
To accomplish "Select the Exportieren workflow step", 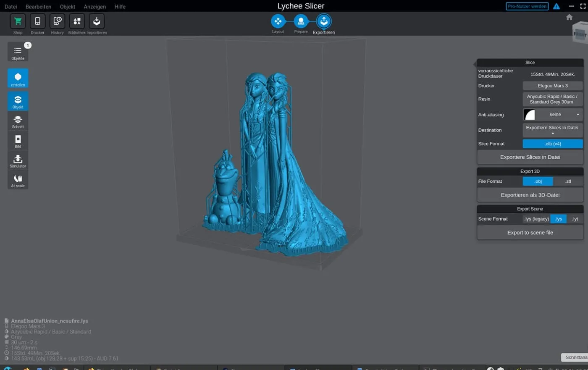I will tap(324, 21).
